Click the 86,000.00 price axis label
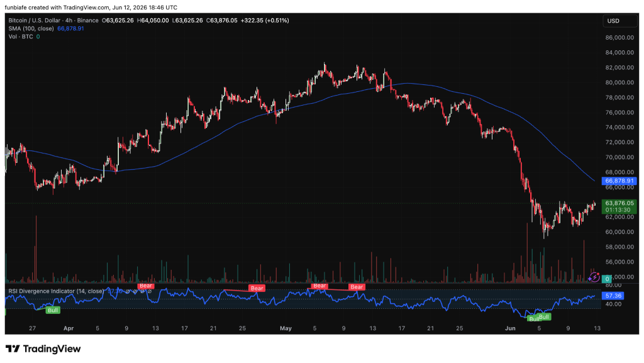The width and height of the screenshot is (644, 363). (x=619, y=38)
